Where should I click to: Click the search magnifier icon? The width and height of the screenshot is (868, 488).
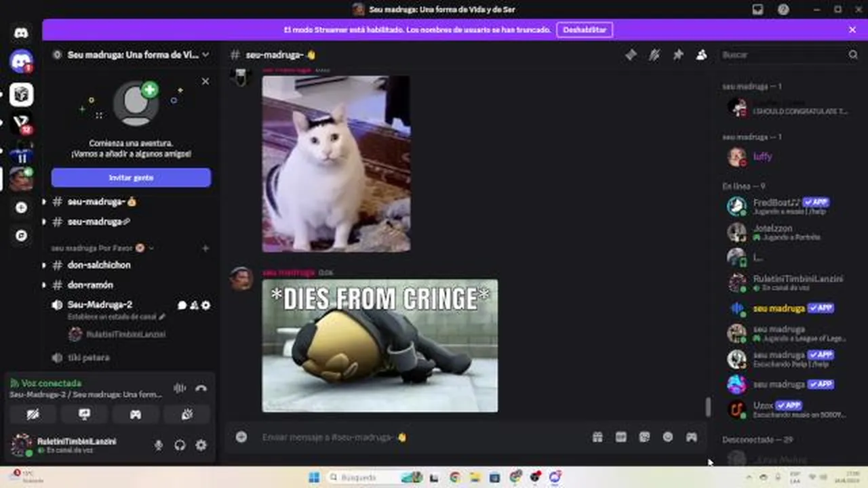(x=853, y=55)
